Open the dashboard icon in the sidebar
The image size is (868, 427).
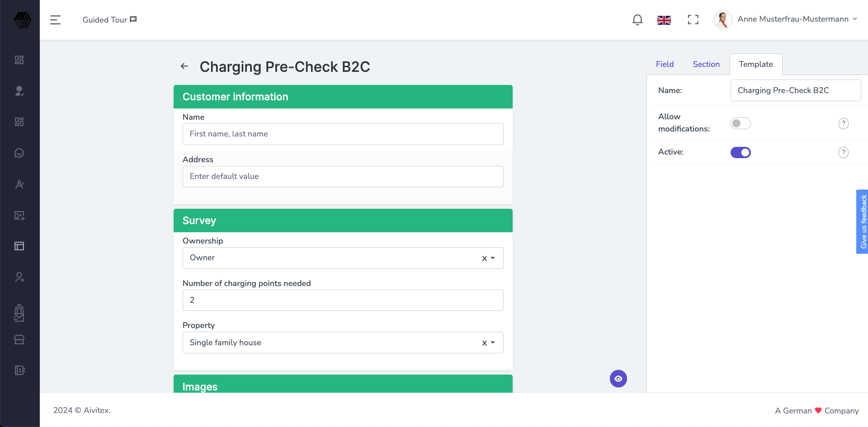point(19,59)
